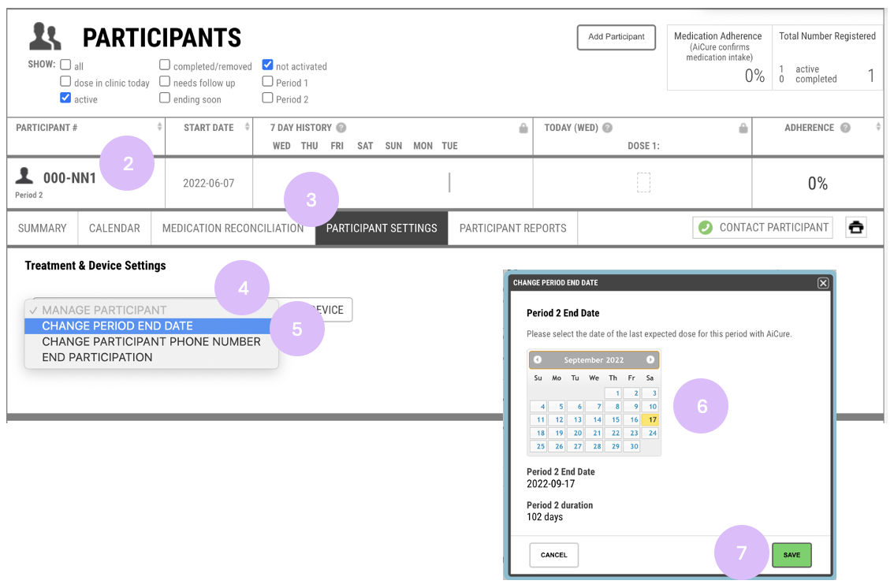Click the Add Participant button
The width and height of the screenshot is (894, 588).
pyautogui.click(x=616, y=37)
